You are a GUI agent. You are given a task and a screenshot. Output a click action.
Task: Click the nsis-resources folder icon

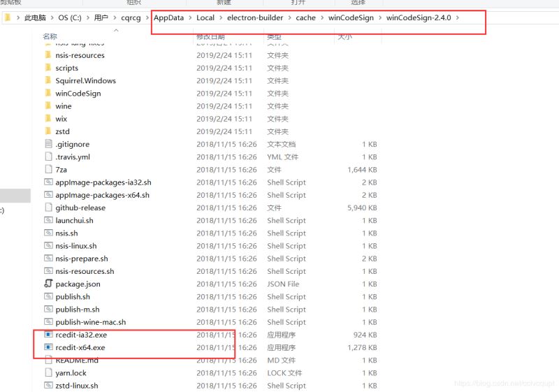pos(48,55)
